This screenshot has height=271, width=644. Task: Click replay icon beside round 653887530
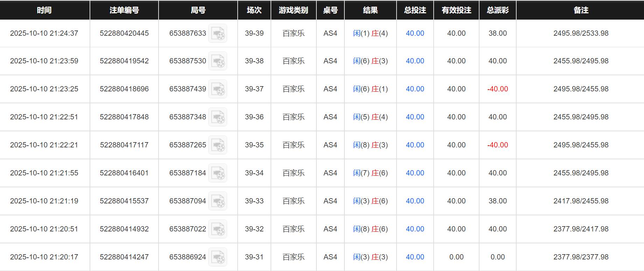218,61
